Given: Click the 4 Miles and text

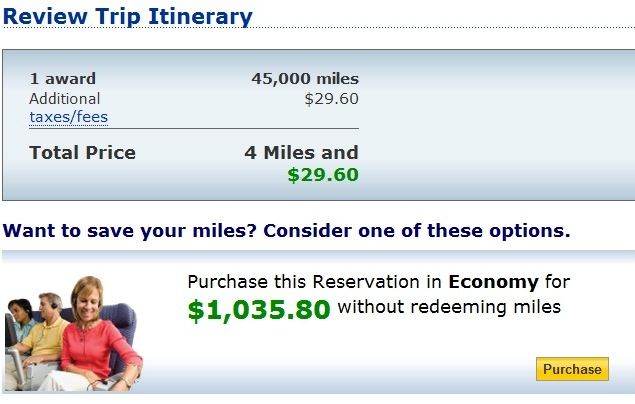Looking at the screenshot, I should (301, 153).
